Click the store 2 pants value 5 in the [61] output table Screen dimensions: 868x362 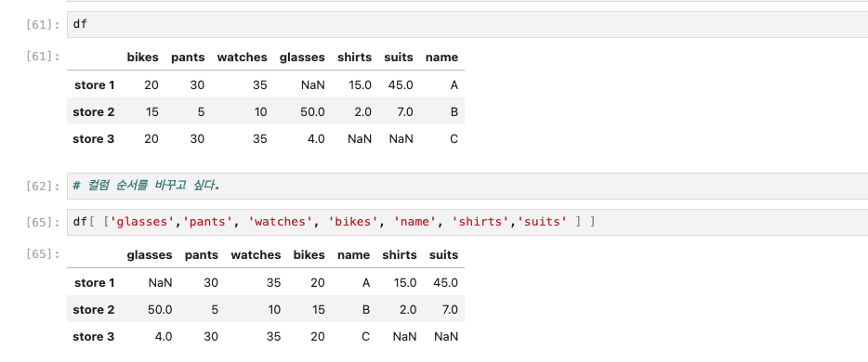tap(201, 112)
